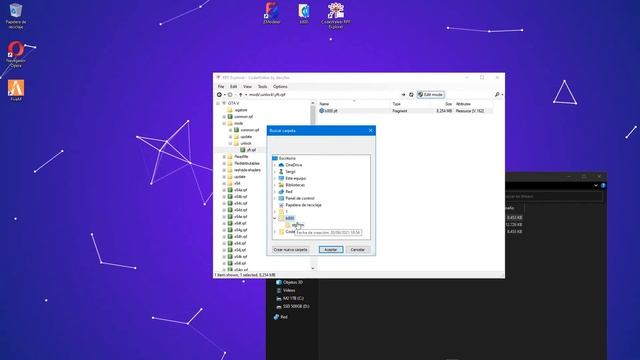
Task: Select Panel de control in the folder dialog
Action: pos(300,198)
